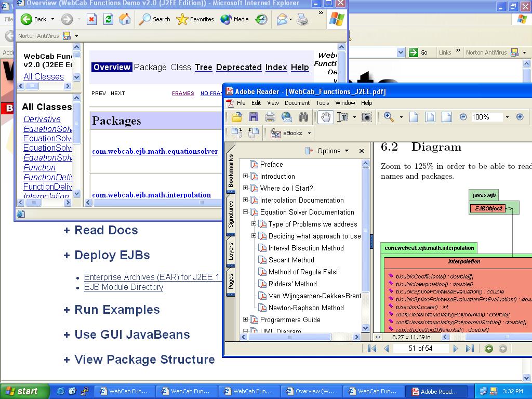The width and height of the screenshot is (532, 399).
Task: Click the Open folder icon in Adobe Reader
Action: [237, 117]
